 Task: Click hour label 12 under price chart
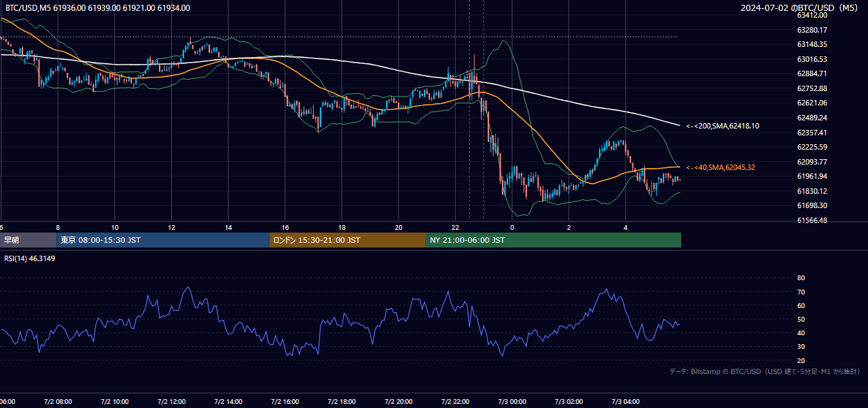pos(171,227)
